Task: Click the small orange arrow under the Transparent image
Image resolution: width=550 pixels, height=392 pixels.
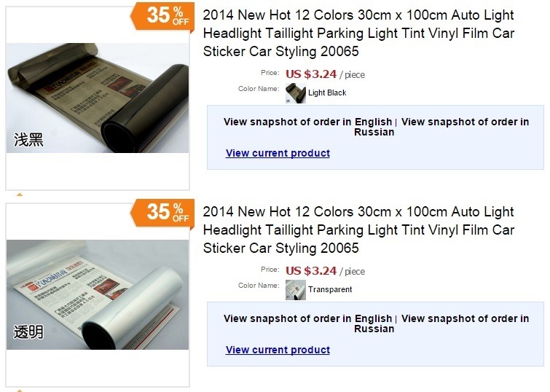Action: pyautogui.click(x=20, y=391)
